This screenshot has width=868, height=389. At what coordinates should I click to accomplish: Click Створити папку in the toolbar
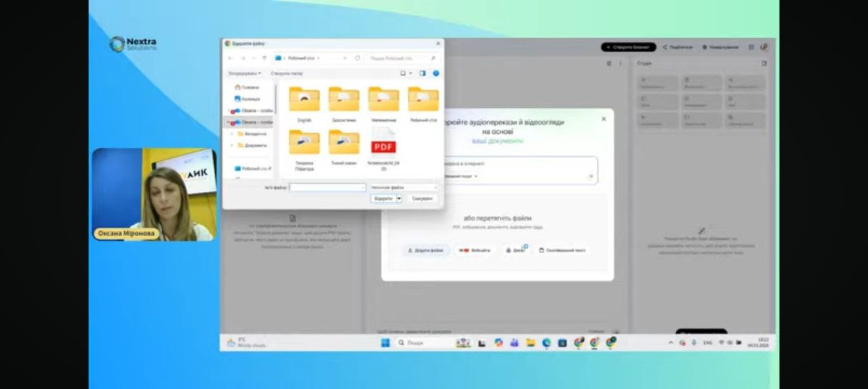point(287,73)
